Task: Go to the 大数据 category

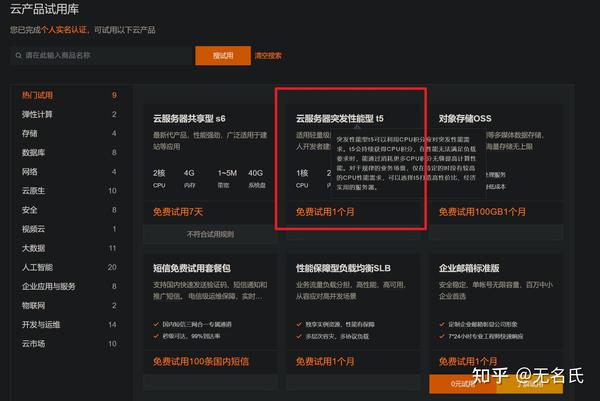Action: coord(33,248)
